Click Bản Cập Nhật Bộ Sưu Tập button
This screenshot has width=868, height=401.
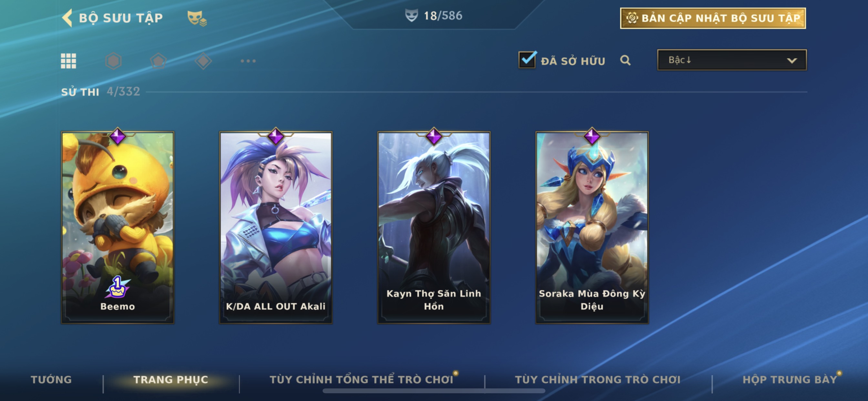click(x=713, y=18)
